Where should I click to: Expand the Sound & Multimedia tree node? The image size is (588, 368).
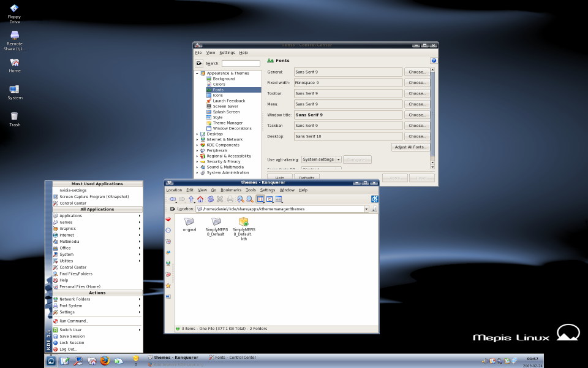[197, 167]
